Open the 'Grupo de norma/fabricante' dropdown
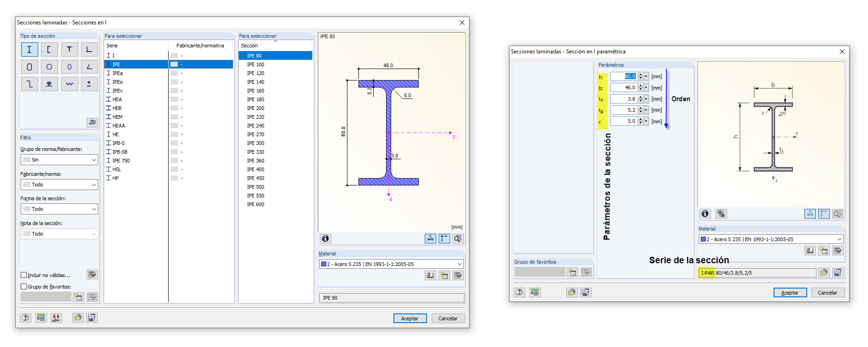868x347 pixels. click(x=59, y=160)
